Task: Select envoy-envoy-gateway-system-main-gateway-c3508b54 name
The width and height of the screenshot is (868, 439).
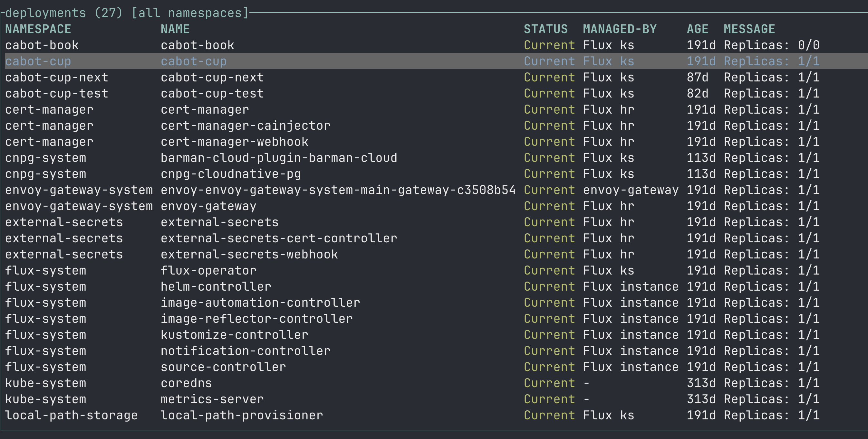Action: pyautogui.click(x=338, y=190)
